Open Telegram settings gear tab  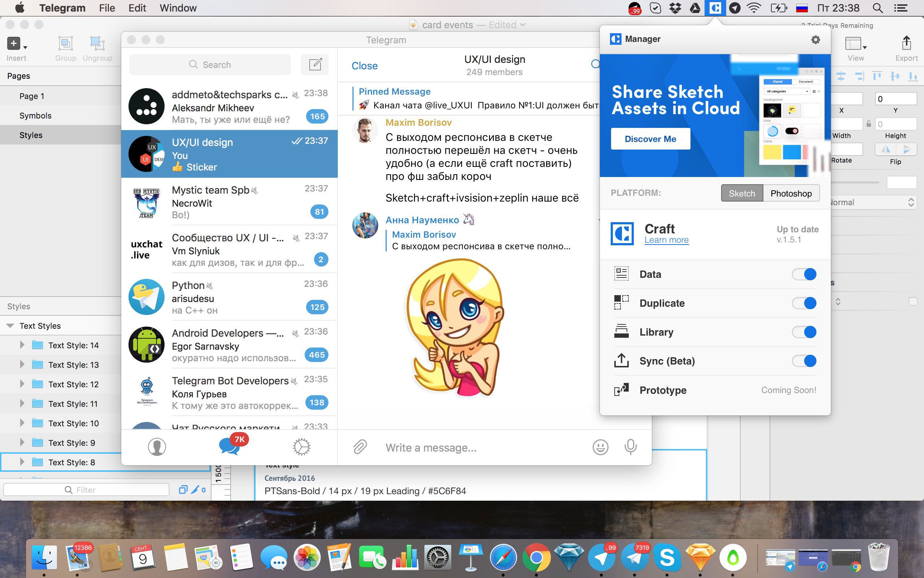pos(301,447)
